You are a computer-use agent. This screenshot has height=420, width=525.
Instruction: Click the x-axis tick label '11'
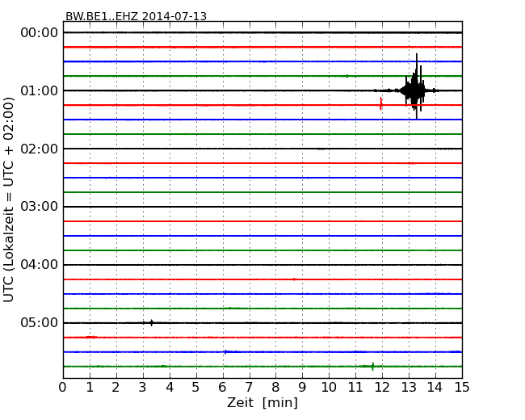point(355,388)
